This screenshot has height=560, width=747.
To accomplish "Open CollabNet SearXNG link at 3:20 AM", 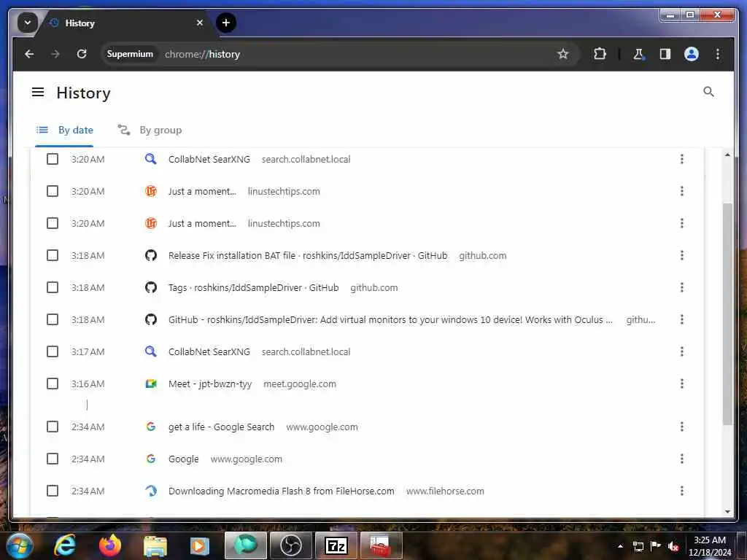I will 209,159.
